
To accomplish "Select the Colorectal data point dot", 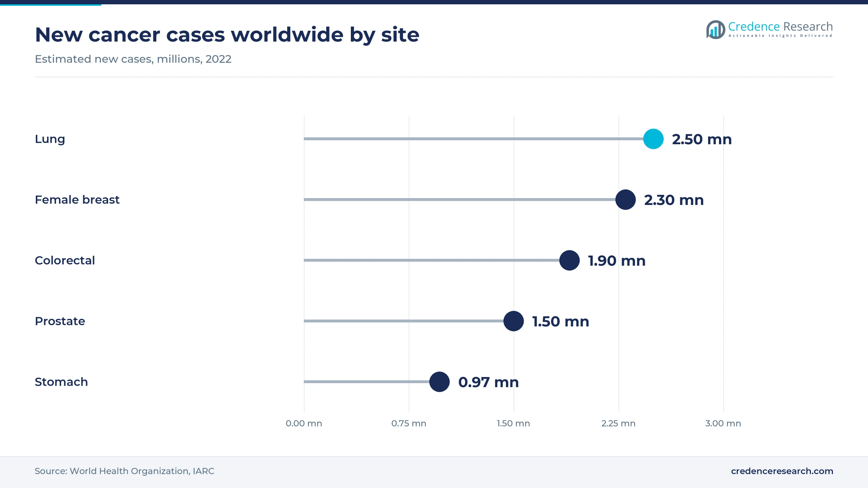I will pos(569,260).
